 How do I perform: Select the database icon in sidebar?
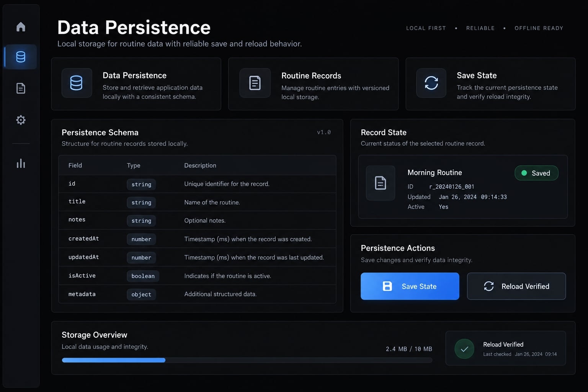(x=21, y=57)
